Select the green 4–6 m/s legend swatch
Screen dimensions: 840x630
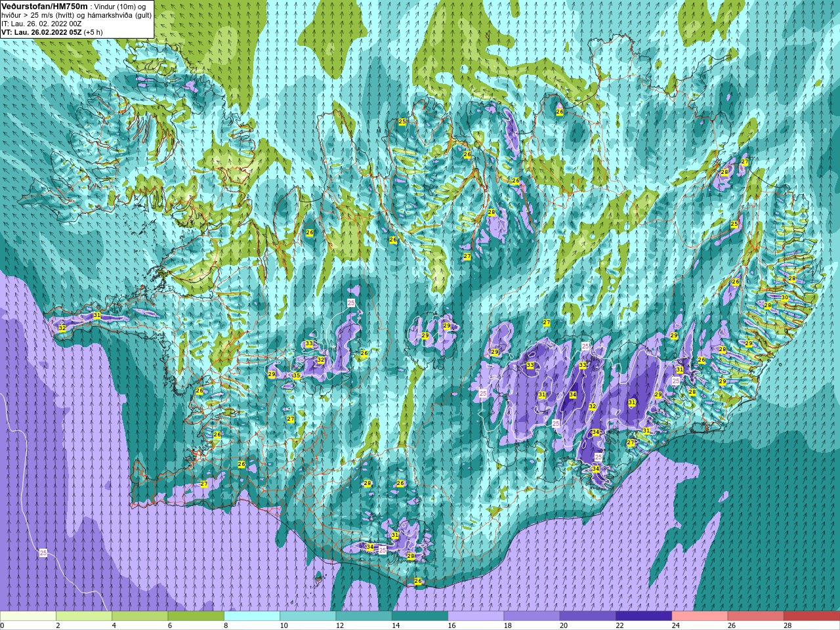tap(140, 616)
